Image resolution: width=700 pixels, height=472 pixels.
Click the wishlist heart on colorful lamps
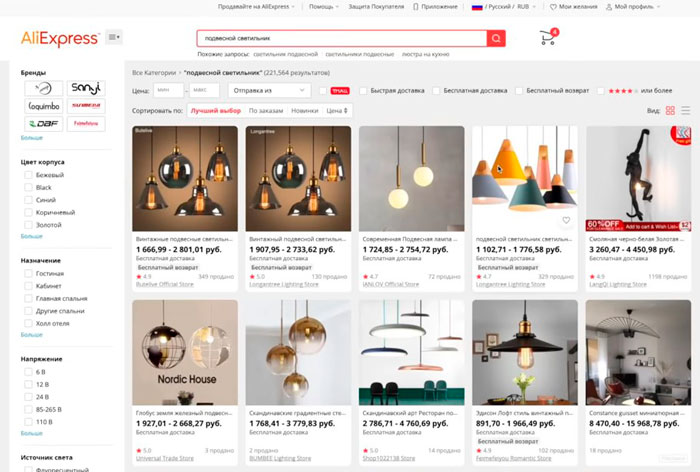(x=566, y=220)
